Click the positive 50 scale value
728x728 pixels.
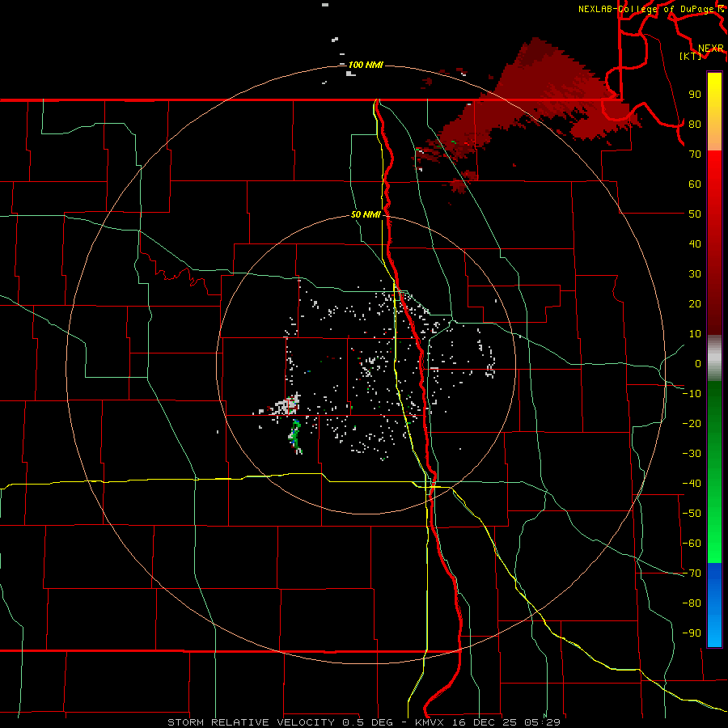pos(695,214)
